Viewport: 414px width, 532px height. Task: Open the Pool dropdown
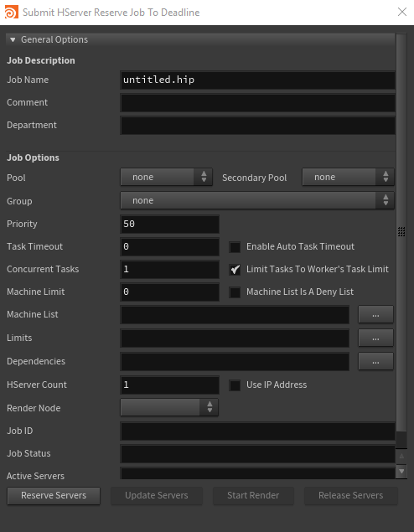point(167,177)
